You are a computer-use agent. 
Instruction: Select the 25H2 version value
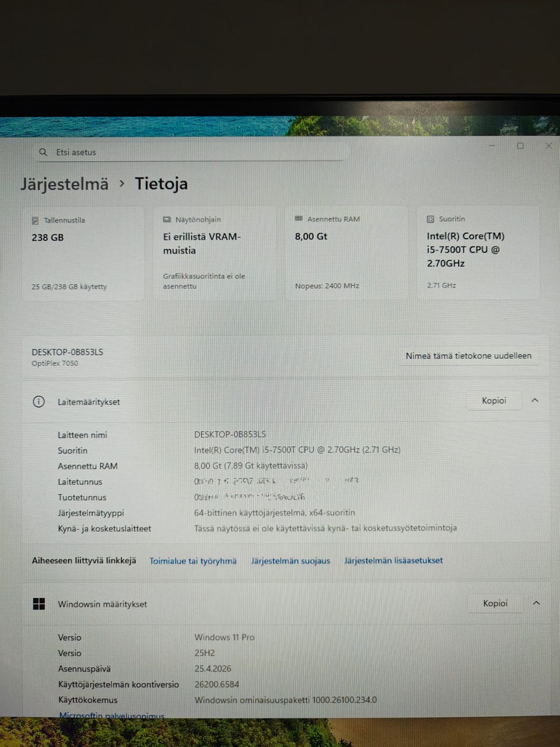coord(204,653)
